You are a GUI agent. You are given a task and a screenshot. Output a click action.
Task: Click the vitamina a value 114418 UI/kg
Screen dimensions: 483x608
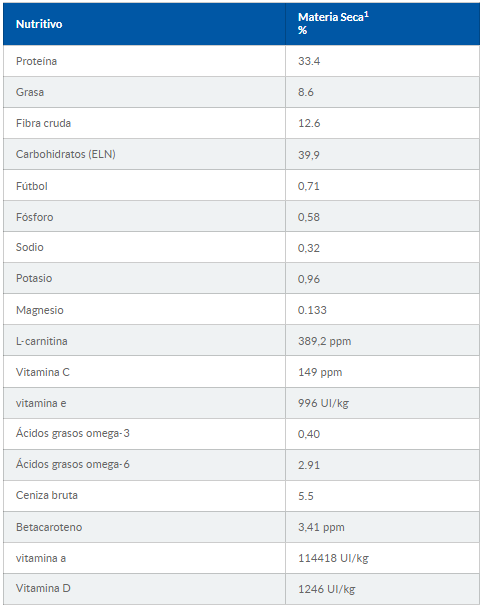[333, 558]
